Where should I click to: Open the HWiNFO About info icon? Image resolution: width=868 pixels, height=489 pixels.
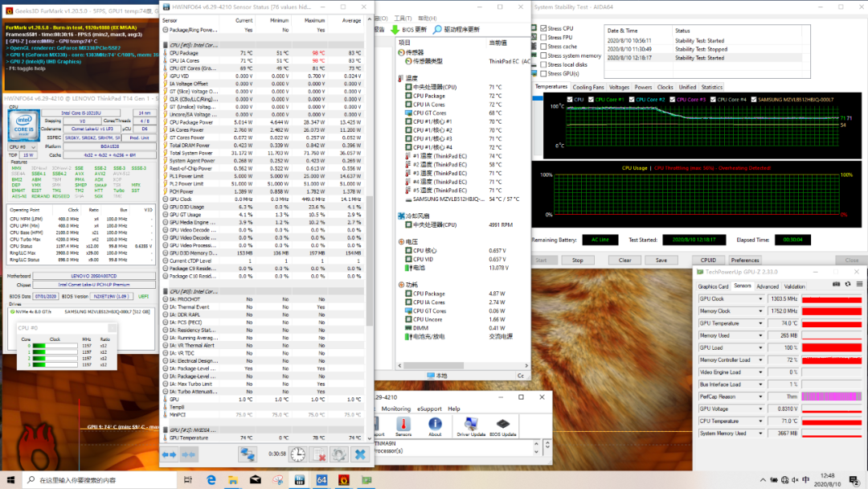435,424
